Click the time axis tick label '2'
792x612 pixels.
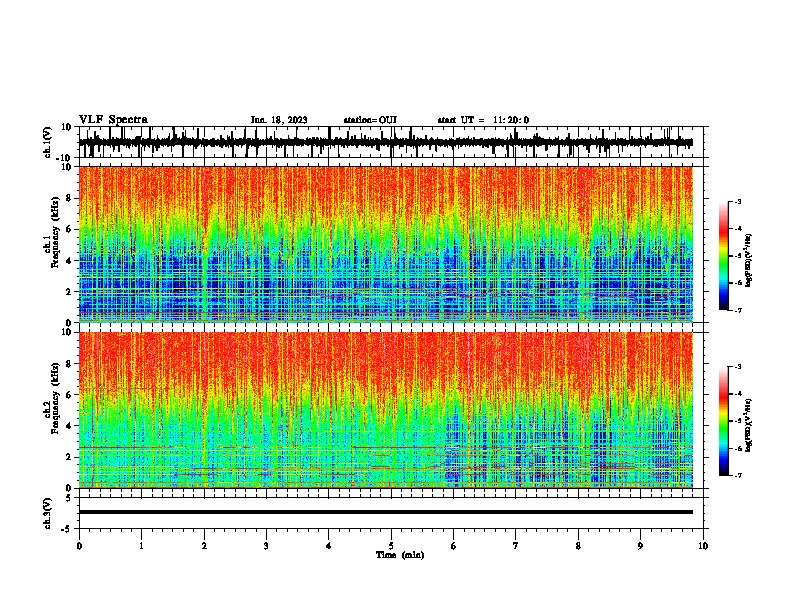(x=204, y=546)
